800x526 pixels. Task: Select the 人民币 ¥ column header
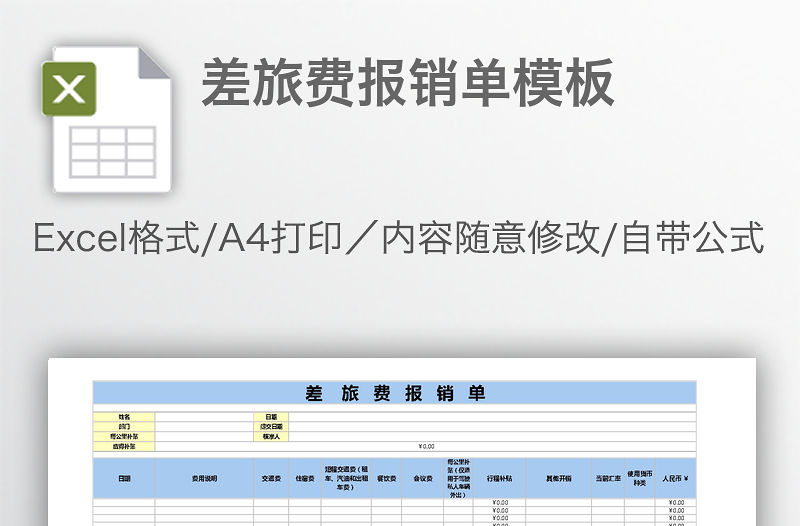(x=676, y=479)
